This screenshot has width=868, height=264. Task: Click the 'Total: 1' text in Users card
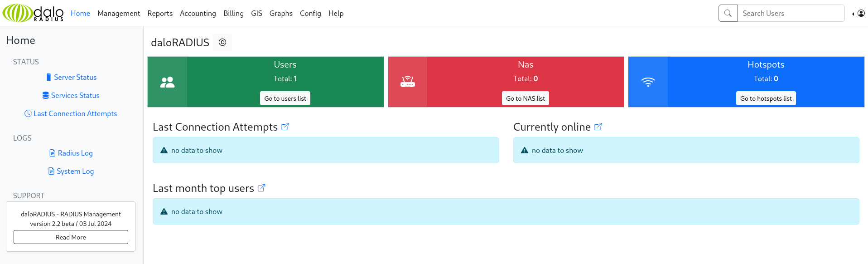pos(285,78)
